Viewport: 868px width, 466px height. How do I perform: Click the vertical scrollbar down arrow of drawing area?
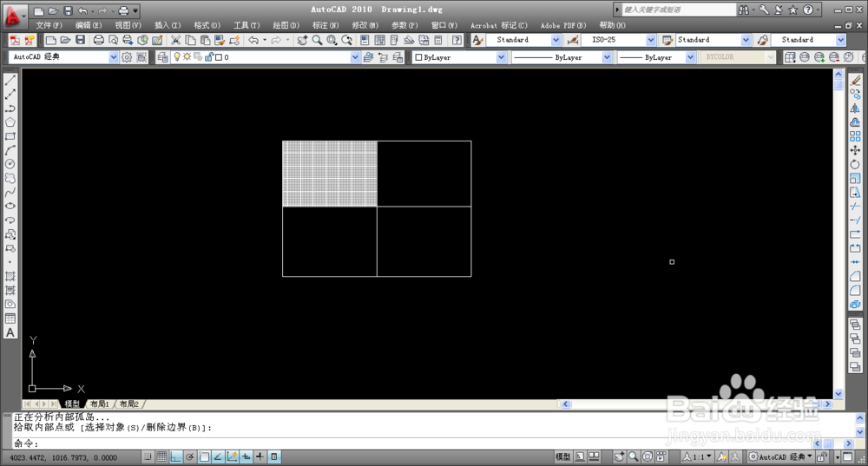[838, 393]
